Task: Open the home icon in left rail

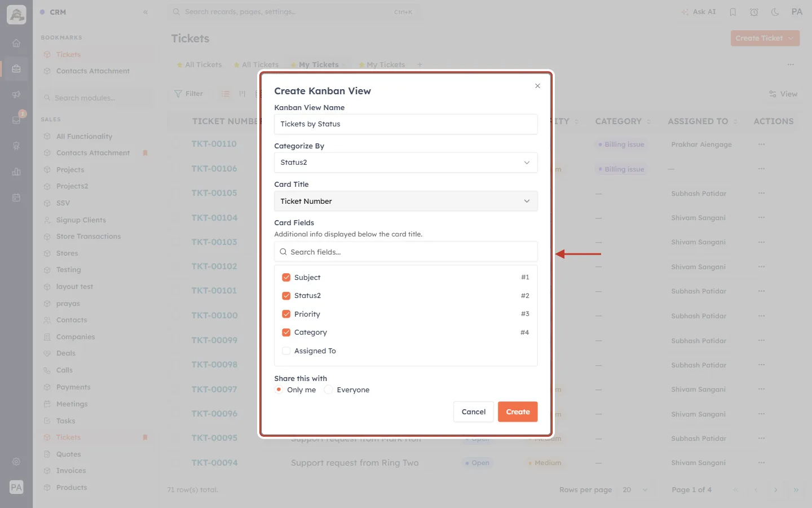Action: coord(16,43)
